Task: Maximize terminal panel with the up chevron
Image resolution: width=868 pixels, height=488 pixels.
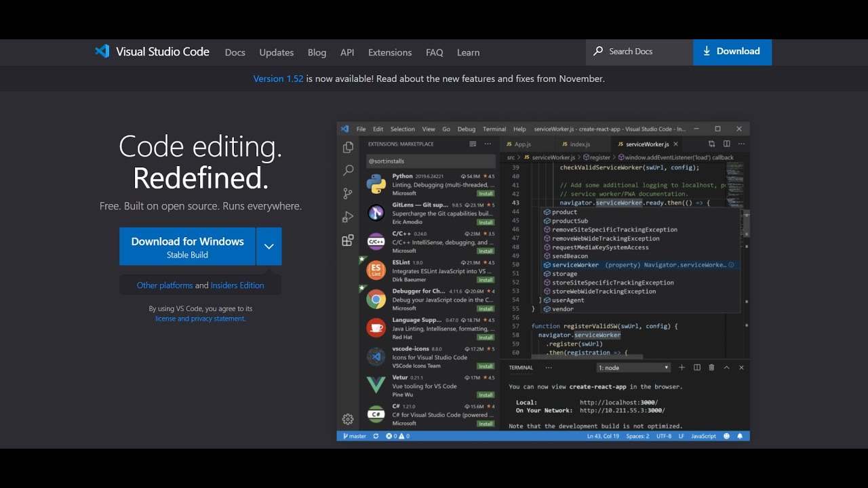Action: 726,367
